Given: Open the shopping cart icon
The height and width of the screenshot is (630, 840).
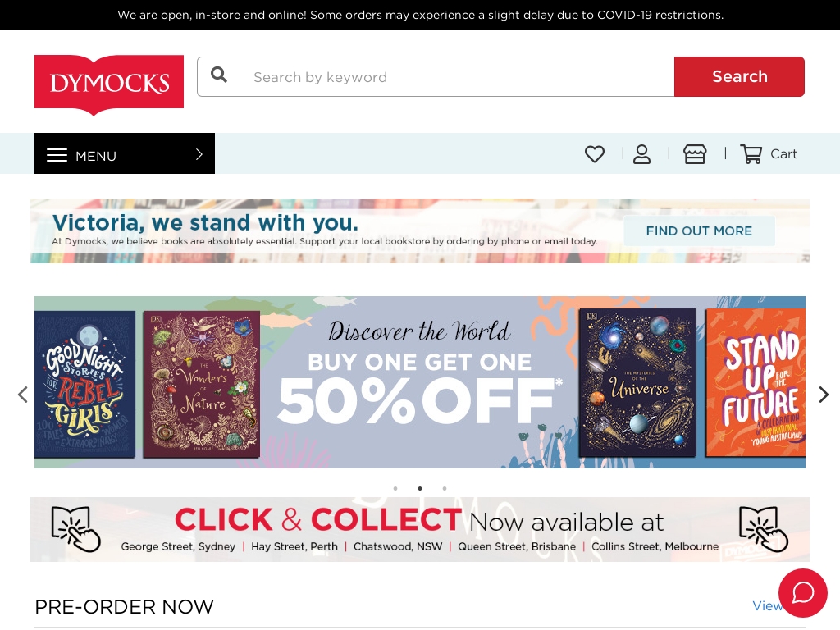Looking at the screenshot, I should 751,154.
